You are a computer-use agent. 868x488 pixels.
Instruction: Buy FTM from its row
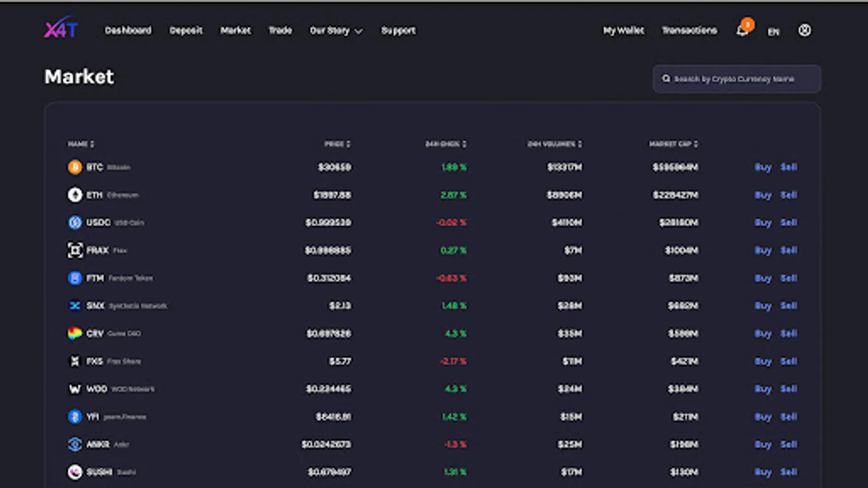[763, 278]
